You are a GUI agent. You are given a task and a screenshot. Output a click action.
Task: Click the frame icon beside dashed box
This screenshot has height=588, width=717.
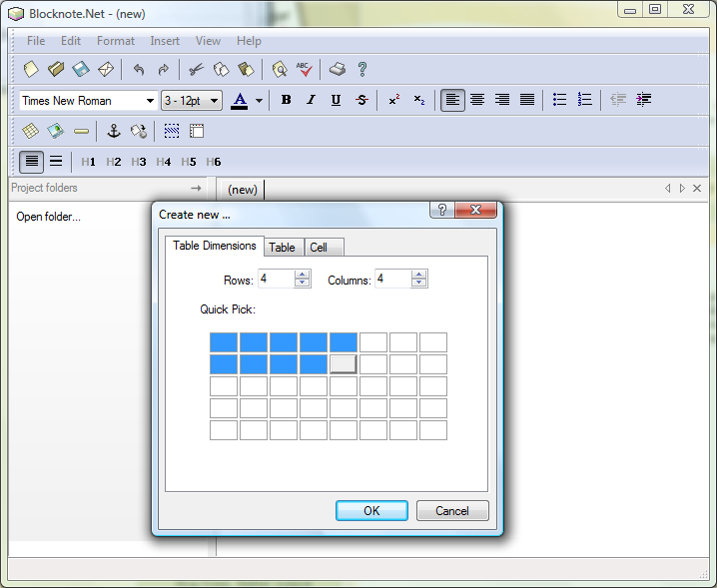tap(197, 131)
